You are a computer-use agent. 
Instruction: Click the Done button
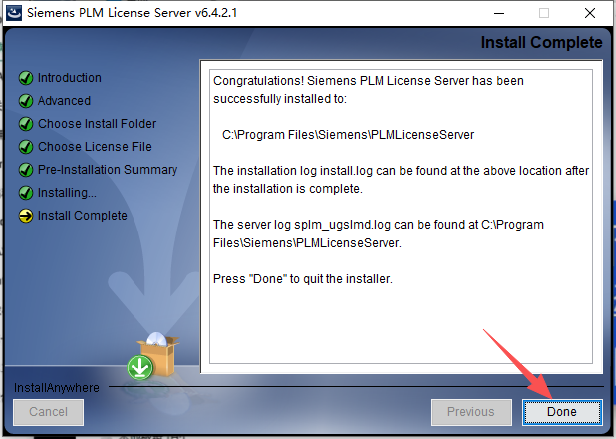562,412
